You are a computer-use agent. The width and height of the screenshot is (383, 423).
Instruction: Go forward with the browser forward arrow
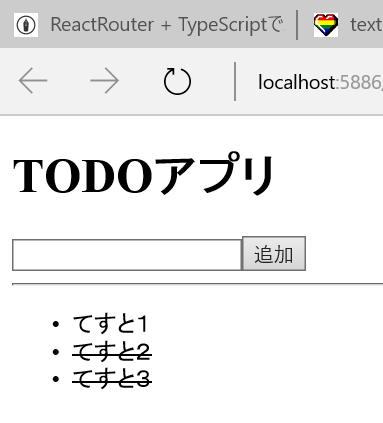coord(104,80)
